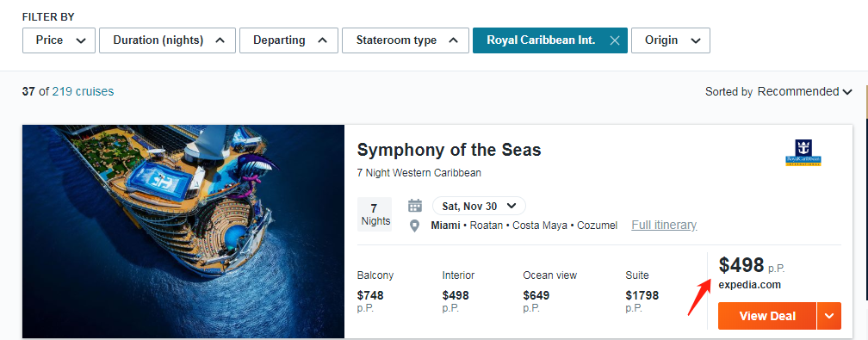Screen dimensions: 868x340
Task: Expand the arrow next to View Deal
Action: 828,316
